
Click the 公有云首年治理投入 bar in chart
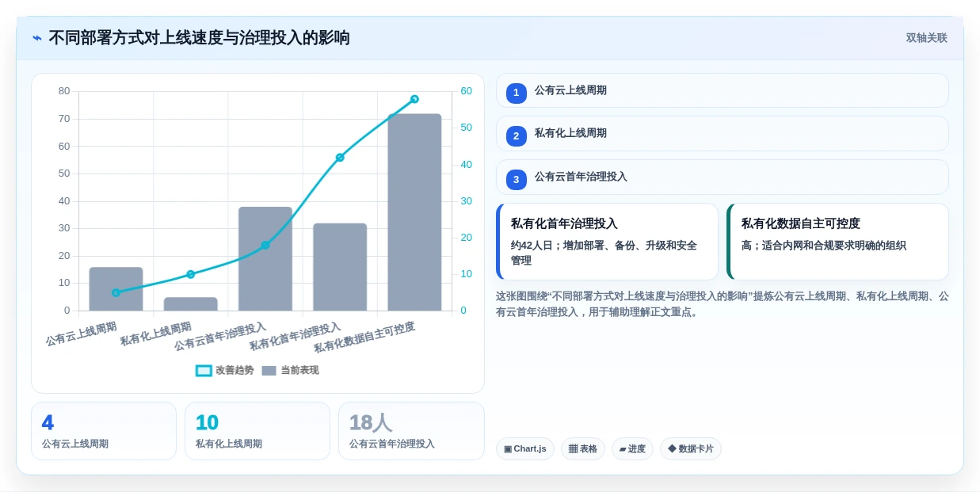[x=265, y=258]
